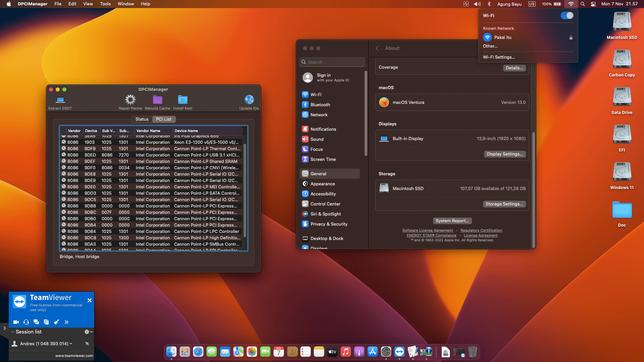Open System Report…
Viewport: 644px width, 362px height.
[452, 221]
